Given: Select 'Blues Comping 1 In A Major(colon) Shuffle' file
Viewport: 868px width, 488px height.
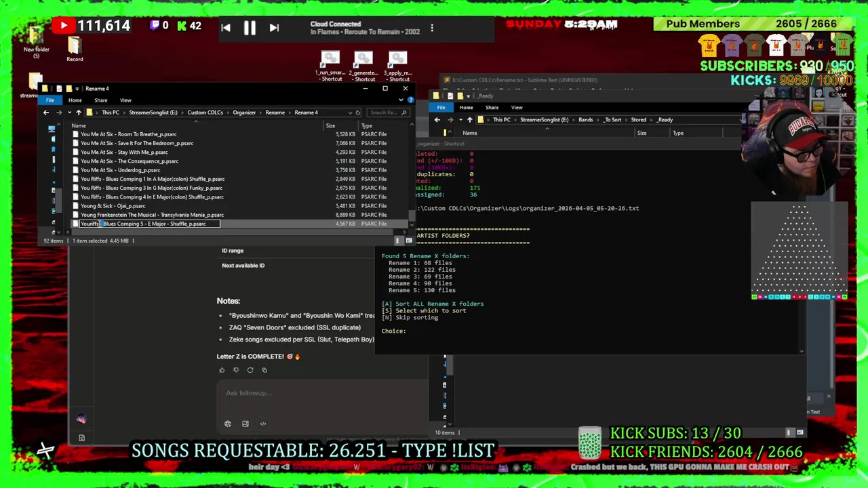Looking at the screenshot, I should click(153, 179).
